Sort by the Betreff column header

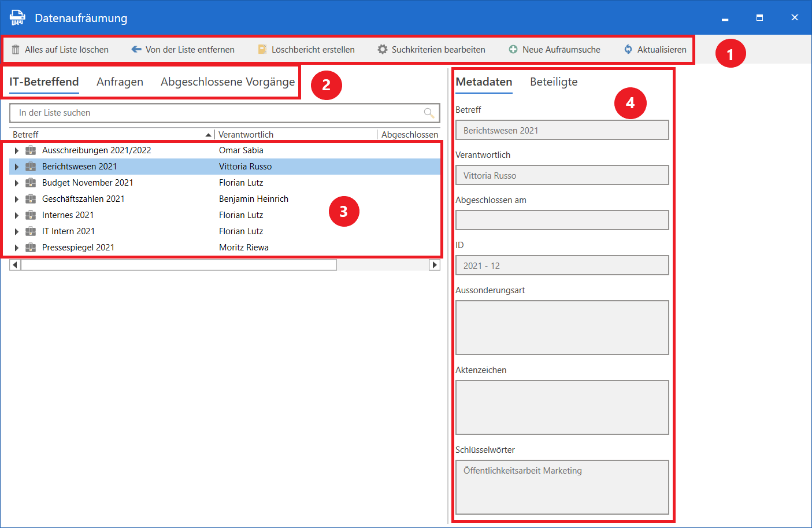point(112,135)
